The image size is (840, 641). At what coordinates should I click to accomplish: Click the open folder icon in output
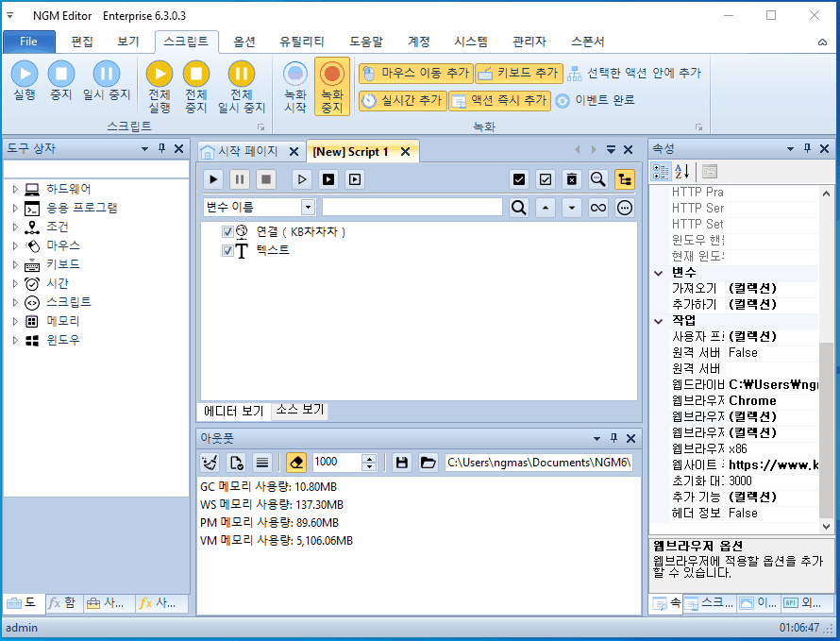[x=428, y=462]
